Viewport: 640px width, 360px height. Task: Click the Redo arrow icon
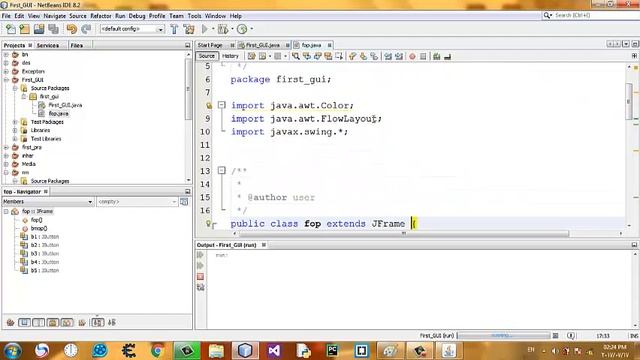(86, 29)
